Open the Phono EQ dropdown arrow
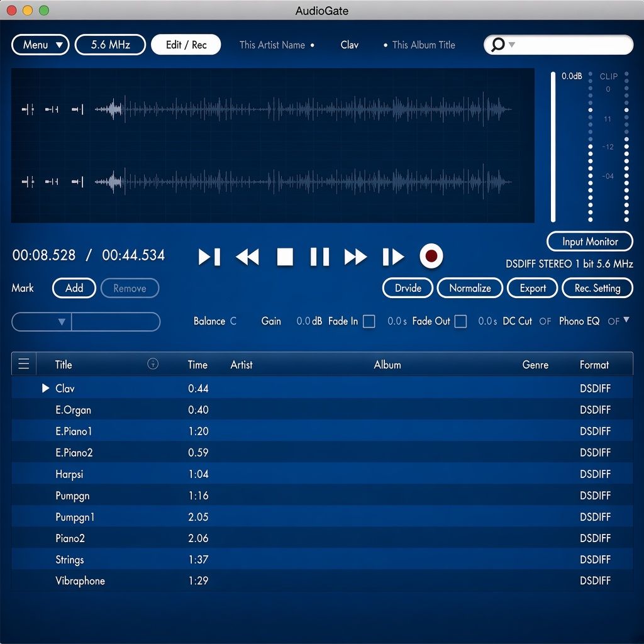 626,319
